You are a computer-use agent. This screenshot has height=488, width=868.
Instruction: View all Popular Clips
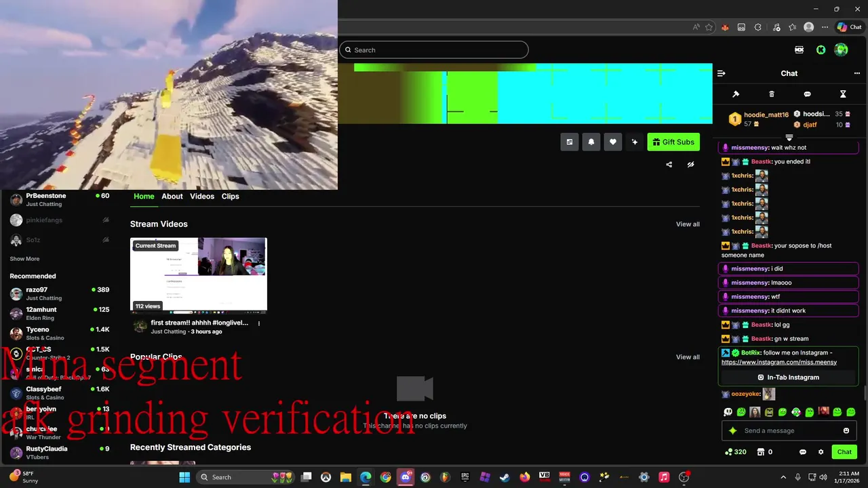(x=688, y=357)
